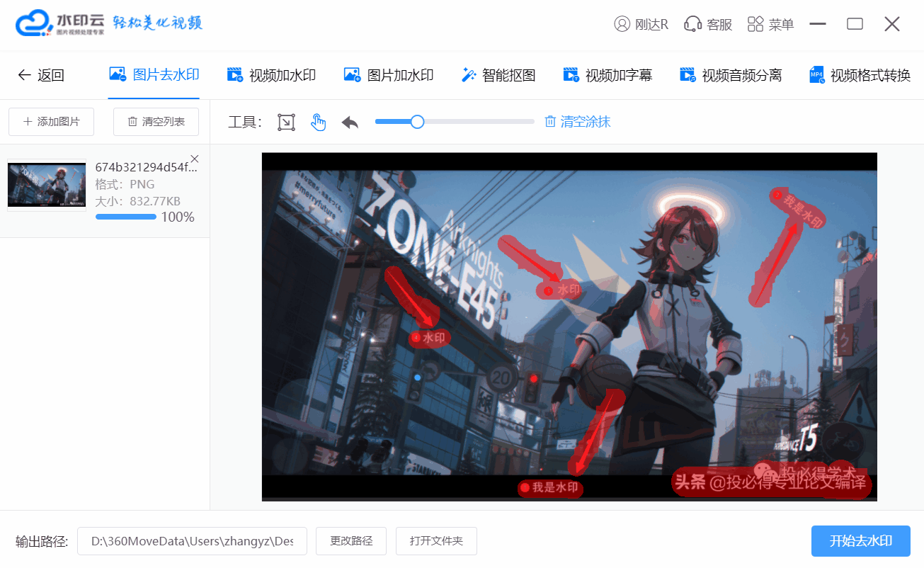
Task: Click the trash icon on 清空列表
Action: point(132,122)
